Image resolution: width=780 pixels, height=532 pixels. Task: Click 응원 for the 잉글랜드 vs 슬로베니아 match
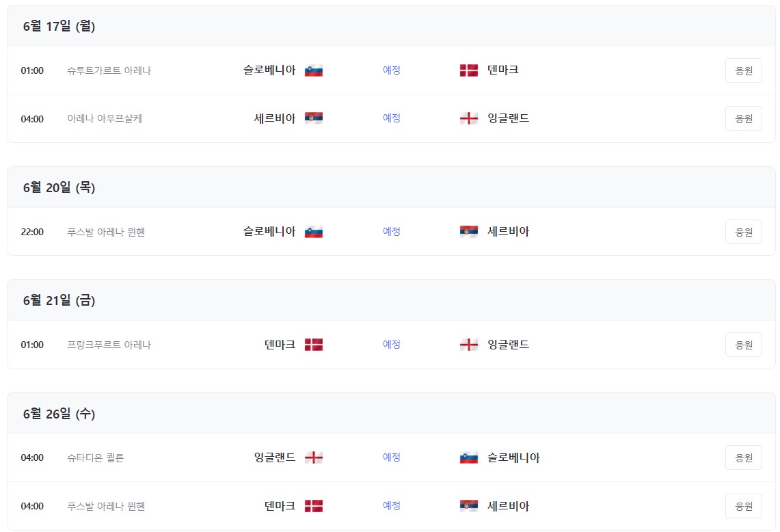point(743,457)
